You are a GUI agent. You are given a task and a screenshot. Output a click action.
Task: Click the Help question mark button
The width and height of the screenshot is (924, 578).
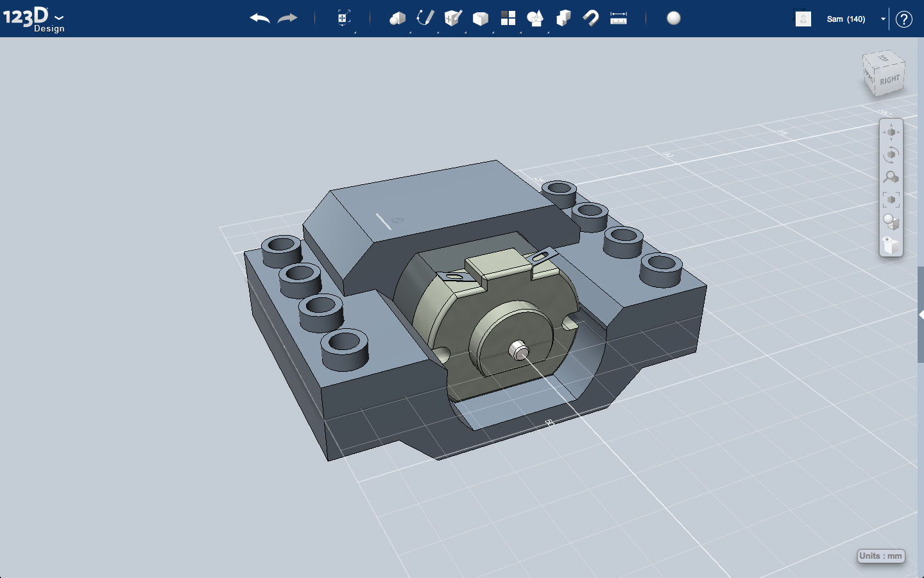pos(904,19)
